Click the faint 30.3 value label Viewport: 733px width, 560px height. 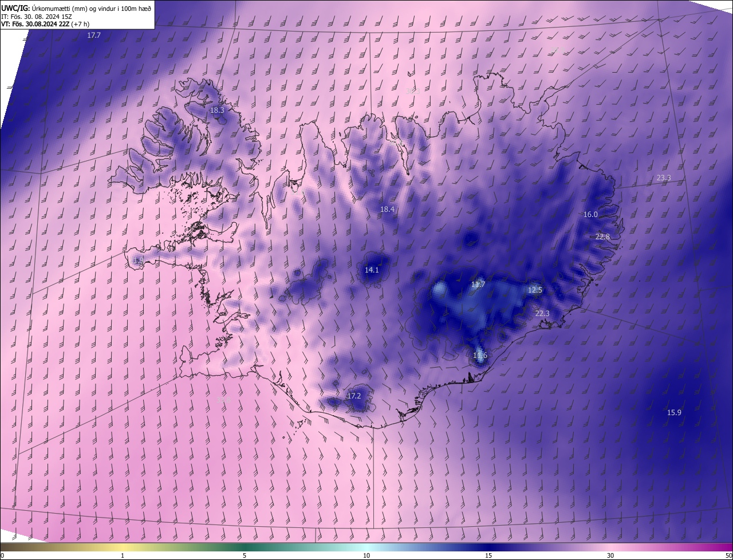[412, 91]
